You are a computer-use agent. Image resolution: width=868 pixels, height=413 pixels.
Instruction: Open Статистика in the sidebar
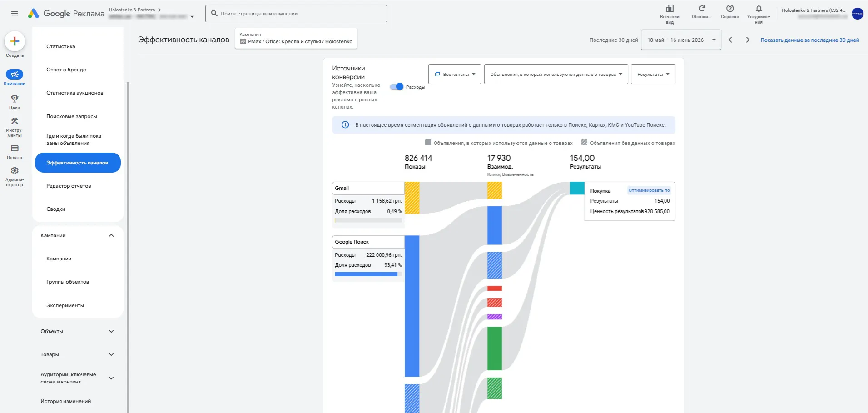click(61, 46)
